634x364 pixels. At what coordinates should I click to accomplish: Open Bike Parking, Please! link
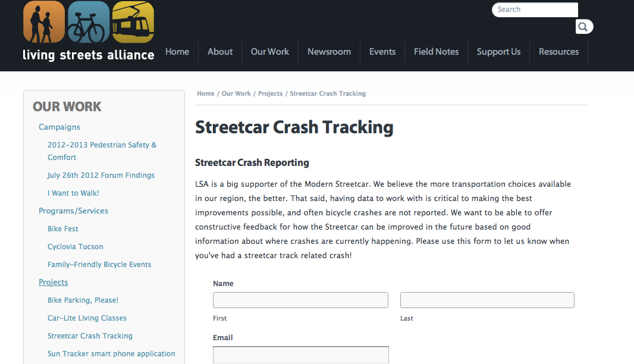[83, 300]
